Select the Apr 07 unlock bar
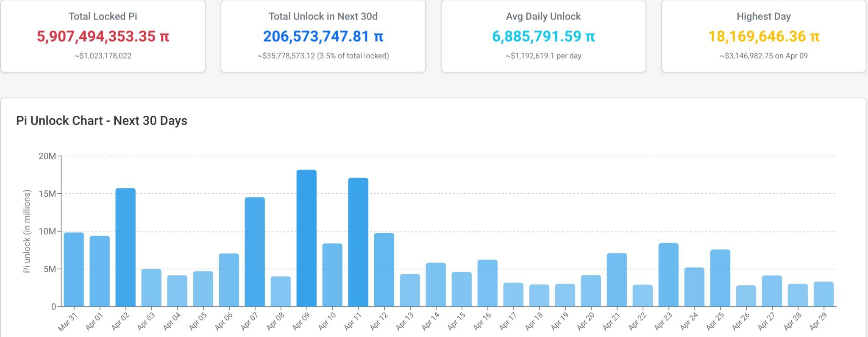Image resolution: width=868 pixels, height=337 pixels. point(255,252)
